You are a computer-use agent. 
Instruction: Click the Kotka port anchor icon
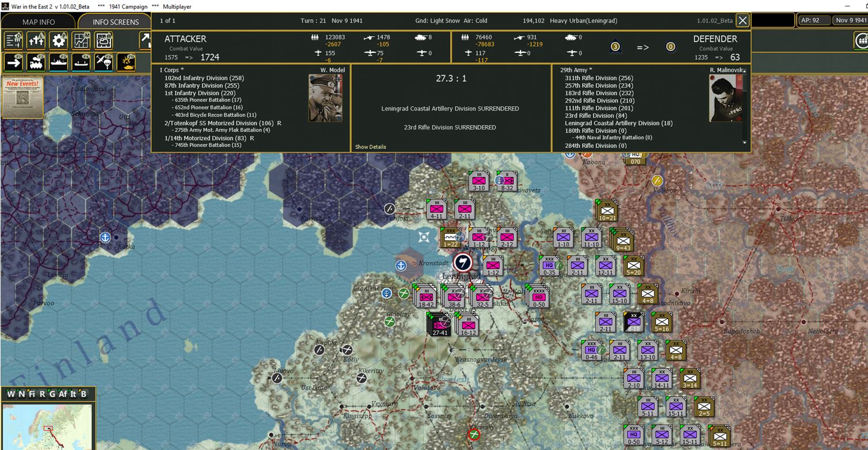coord(105,237)
